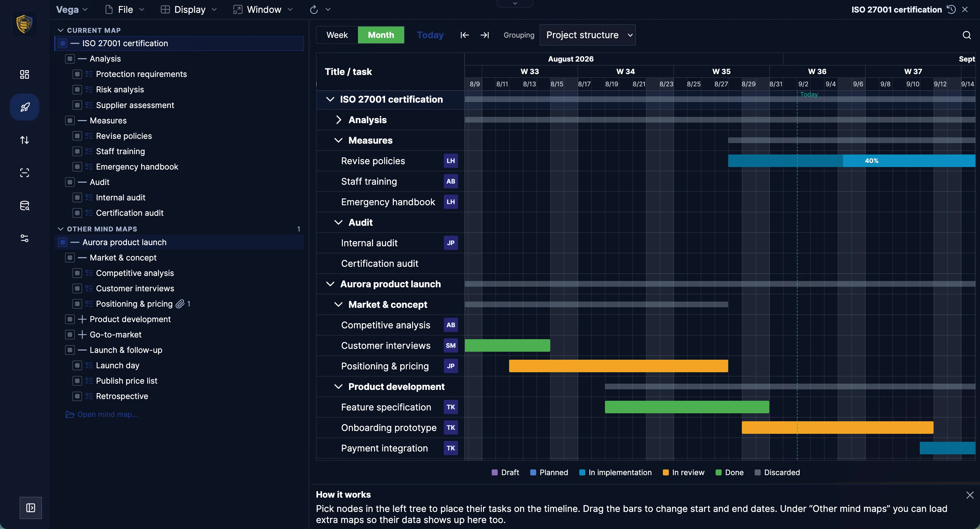Image resolution: width=980 pixels, height=529 pixels.
Task: Open the Grouping Project structure dropdown
Action: click(587, 35)
